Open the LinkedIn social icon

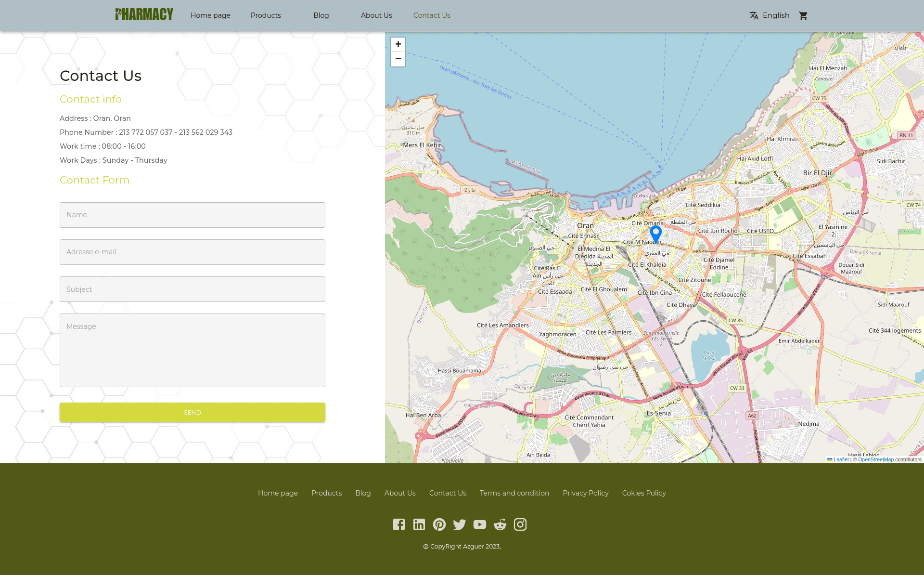[419, 524]
